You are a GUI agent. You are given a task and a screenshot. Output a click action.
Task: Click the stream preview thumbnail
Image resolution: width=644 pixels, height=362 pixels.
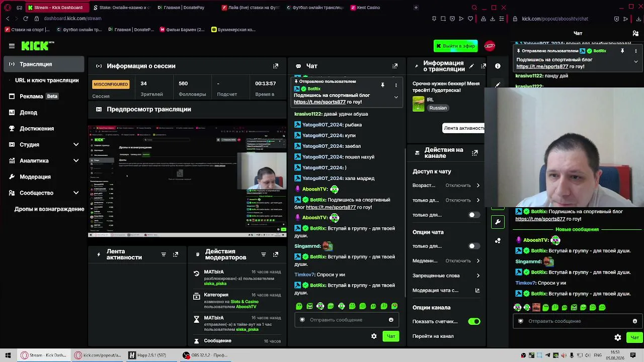click(187, 181)
